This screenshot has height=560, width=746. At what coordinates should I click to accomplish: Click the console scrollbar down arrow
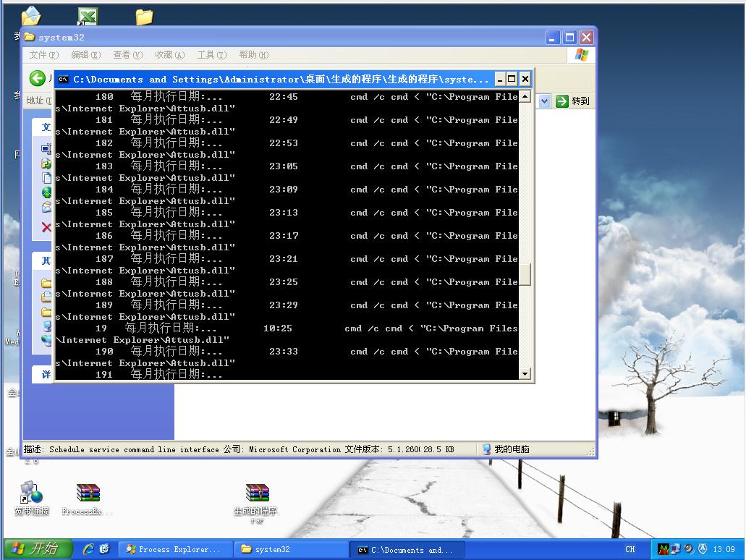[x=525, y=373]
